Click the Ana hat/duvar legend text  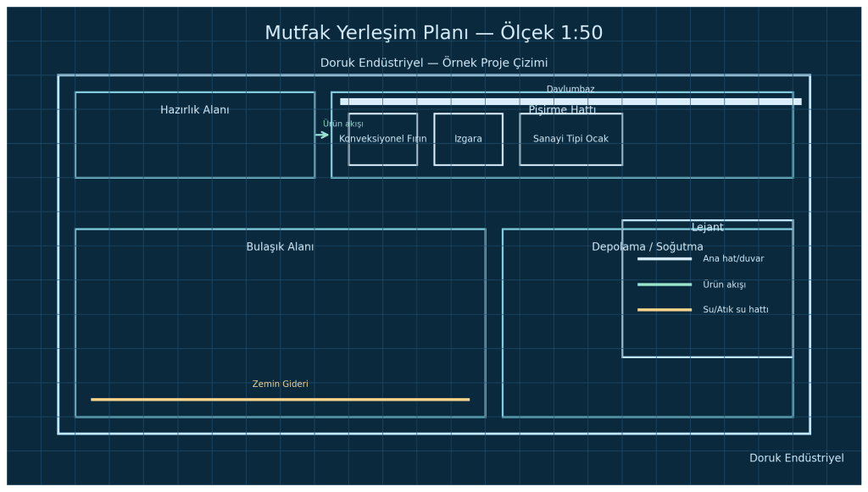coord(733,259)
